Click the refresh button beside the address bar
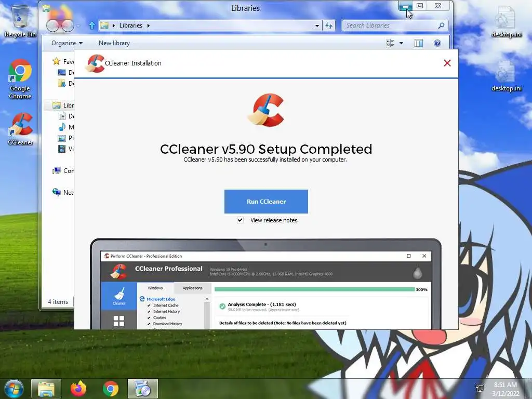Screen dimensions: 532x399 329,25
